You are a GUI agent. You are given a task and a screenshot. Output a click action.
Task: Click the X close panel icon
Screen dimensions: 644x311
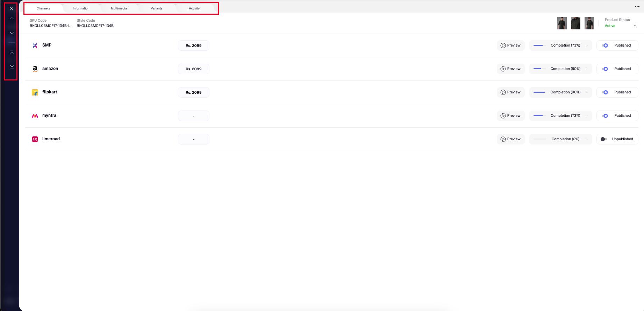(12, 9)
